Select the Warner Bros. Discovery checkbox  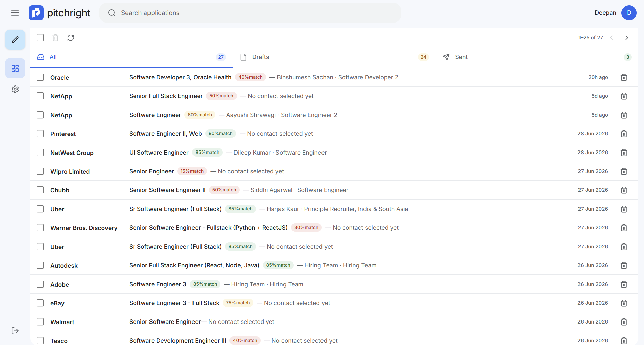tap(40, 228)
